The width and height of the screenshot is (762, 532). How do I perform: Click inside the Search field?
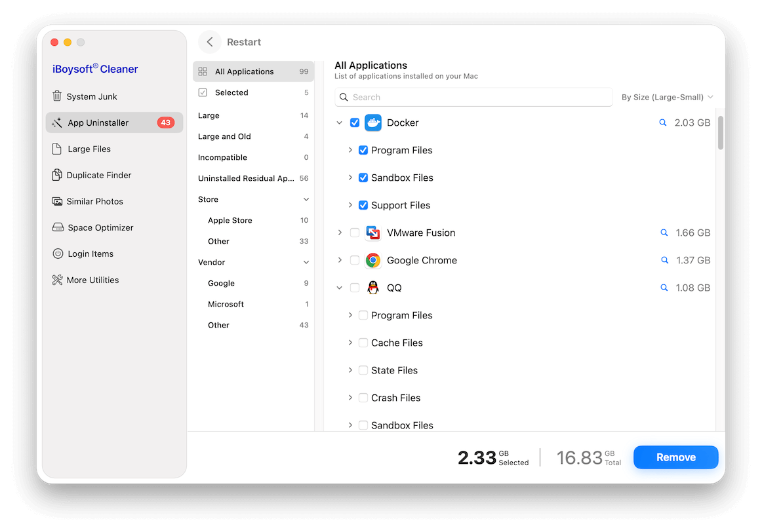click(x=473, y=97)
